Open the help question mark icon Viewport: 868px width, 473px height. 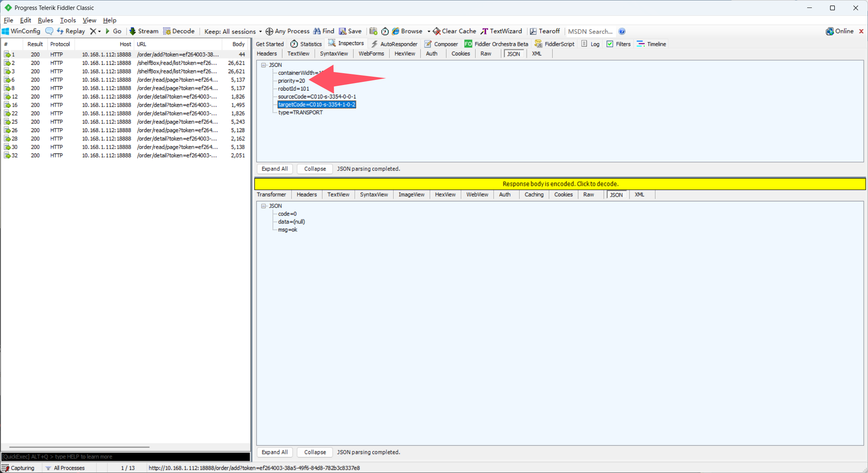[x=622, y=31]
